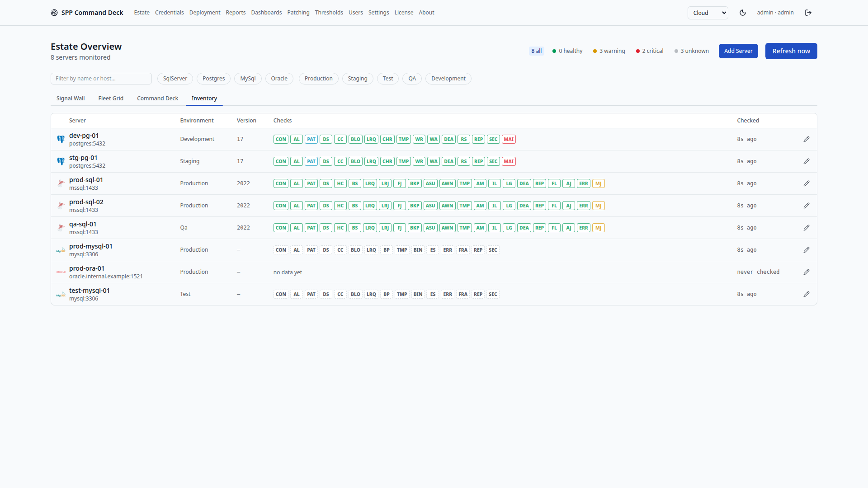Click 'no data yet' text in prod-ora-01 row
Viewport: 868px width, 488px height.
click(288, 272)
